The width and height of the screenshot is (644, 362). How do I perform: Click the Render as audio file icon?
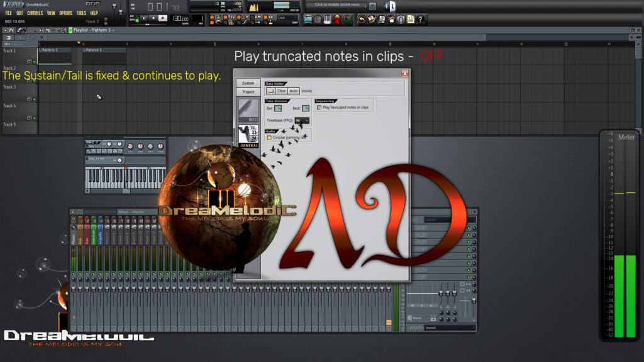pos(382,19)
